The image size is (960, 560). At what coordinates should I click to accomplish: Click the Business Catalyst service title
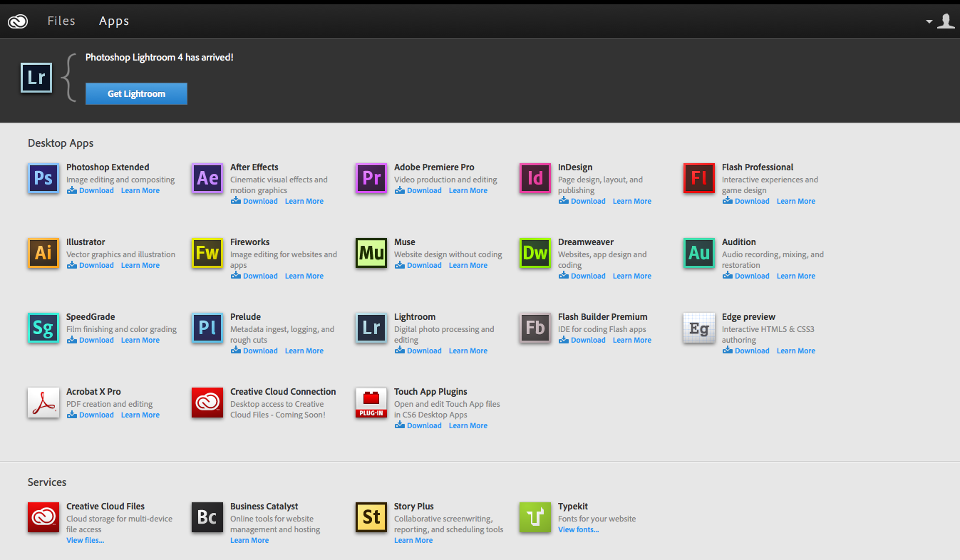(x=264, y=507)
